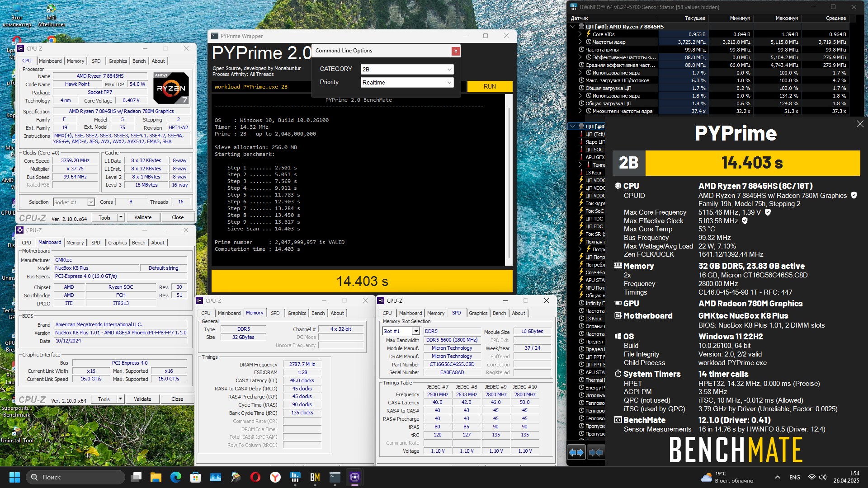Click the Ryzen 7 logo in CPU-Z

click(171, 88)
